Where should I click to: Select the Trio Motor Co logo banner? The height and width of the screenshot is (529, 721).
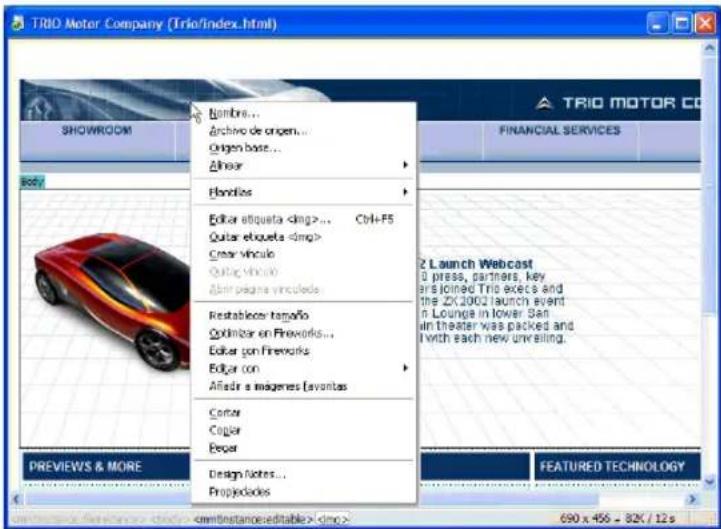617,103
